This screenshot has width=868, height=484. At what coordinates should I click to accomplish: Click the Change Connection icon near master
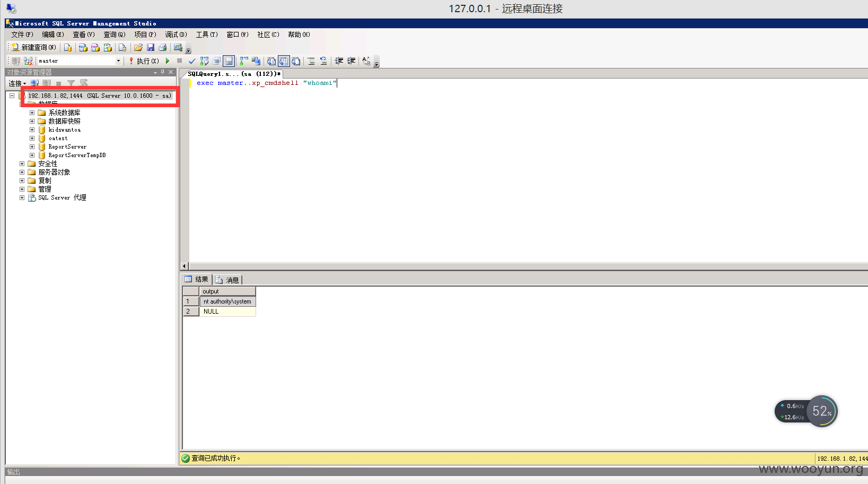click(28, 61)
